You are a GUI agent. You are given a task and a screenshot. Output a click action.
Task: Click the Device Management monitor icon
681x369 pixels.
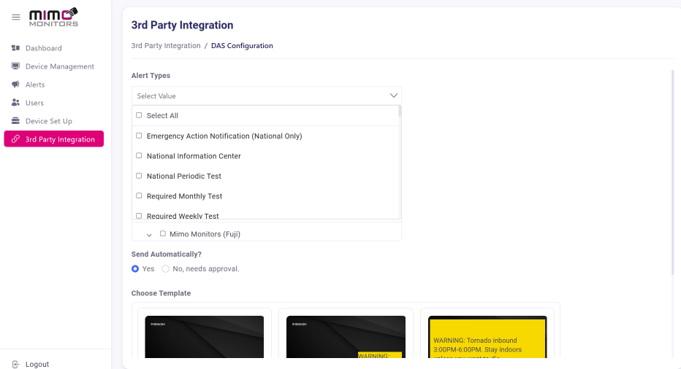pos(16,66)
